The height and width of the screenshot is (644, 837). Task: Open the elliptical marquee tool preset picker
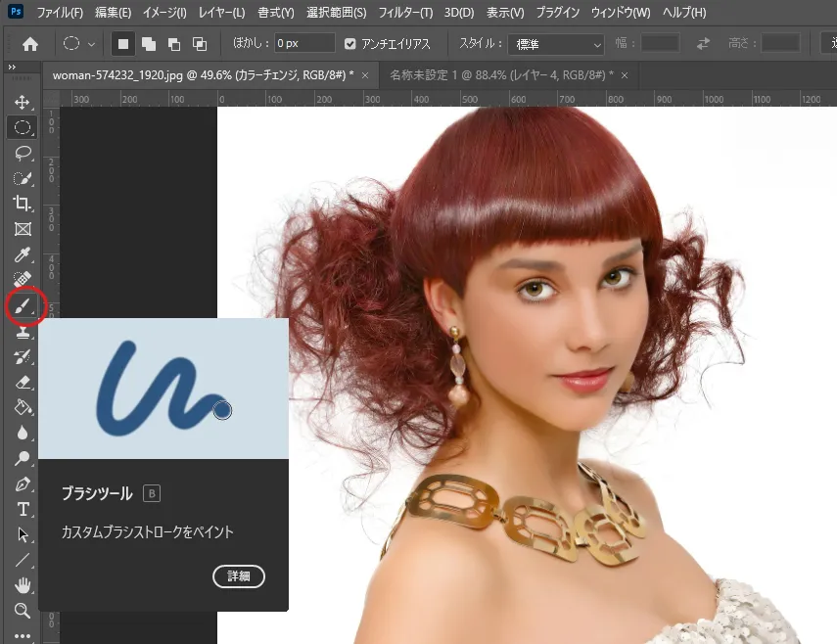pos(78,44)
